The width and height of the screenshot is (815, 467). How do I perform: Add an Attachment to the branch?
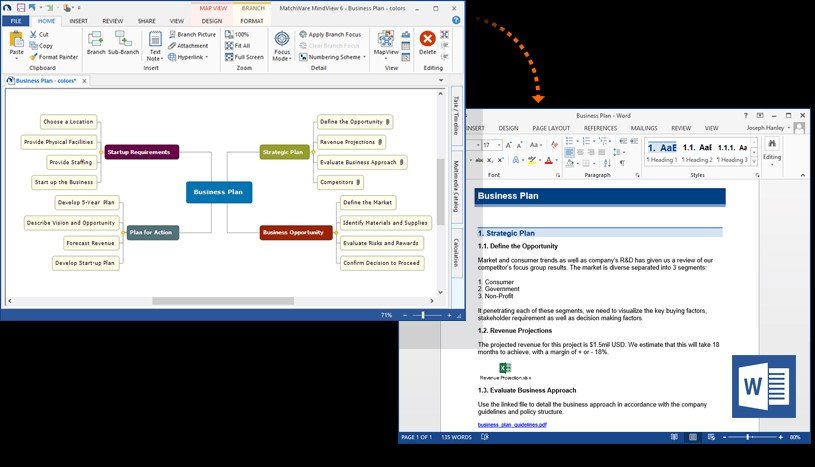point(188,46)
